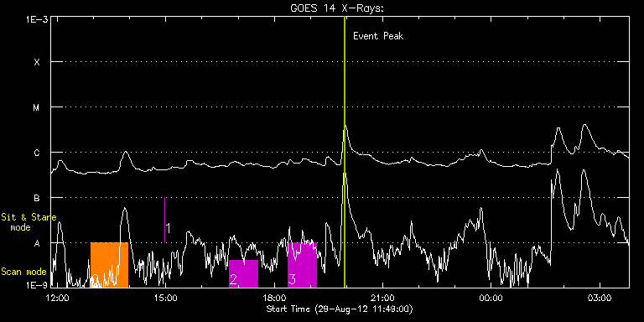This screenshot has width=644, height=322.
Task: Click the 1E-9 bottom axis value
Action: tap(36, 284)
